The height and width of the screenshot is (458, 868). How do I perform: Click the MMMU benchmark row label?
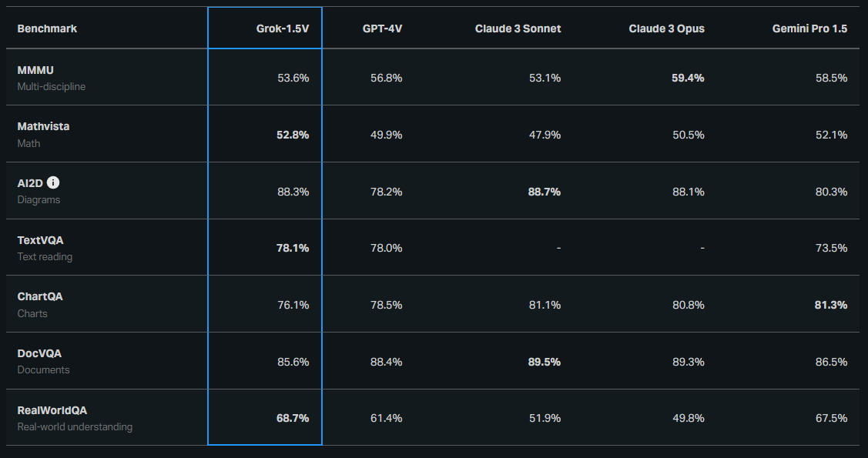[x=35, y=70]
